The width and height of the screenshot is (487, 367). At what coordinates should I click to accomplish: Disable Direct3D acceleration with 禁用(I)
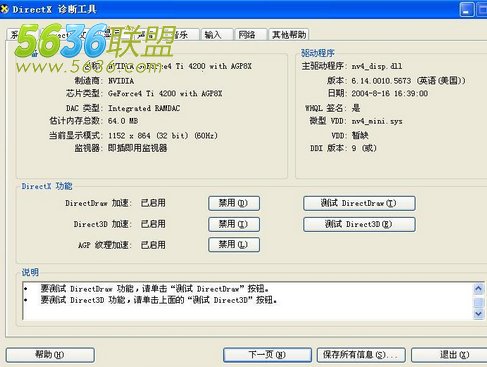234,224
